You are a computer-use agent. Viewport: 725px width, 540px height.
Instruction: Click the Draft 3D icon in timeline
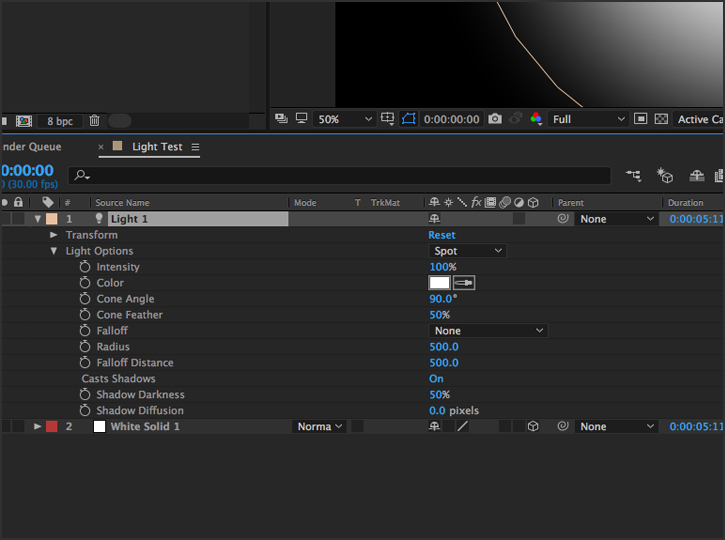click(x=665, y=175)
